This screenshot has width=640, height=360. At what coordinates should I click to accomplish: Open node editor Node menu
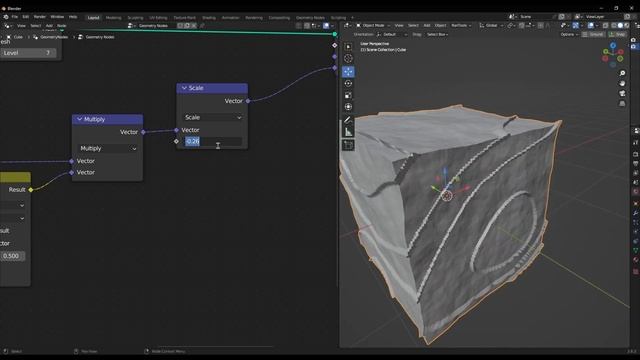tap(62, 26)
